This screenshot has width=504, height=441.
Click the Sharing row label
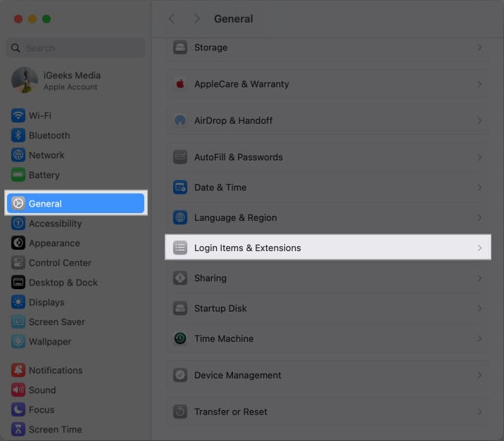210,278
